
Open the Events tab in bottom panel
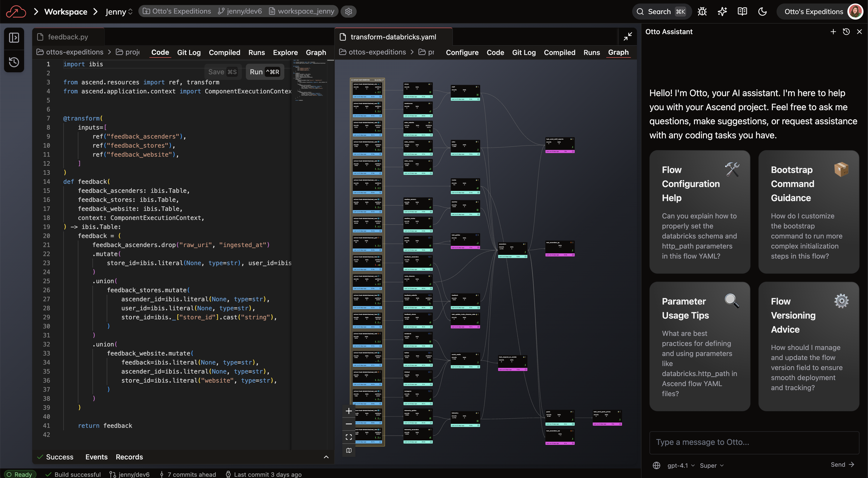96,457
